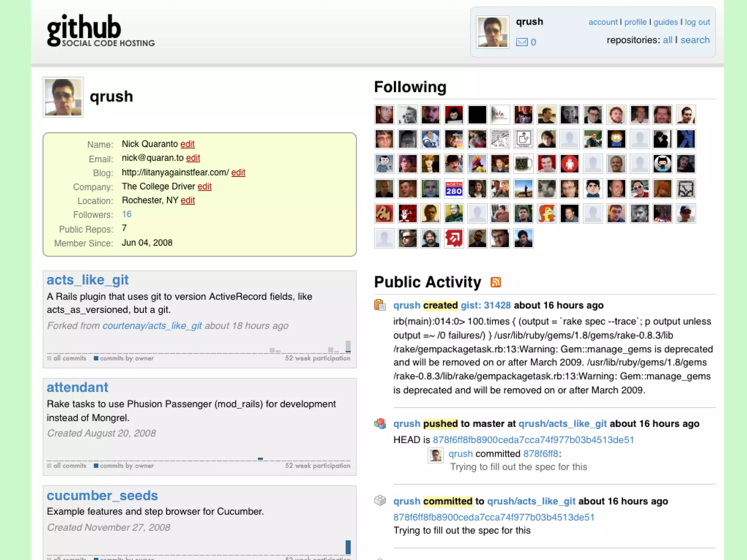The height and width of the screenshot is (560, 747).
Task: Click qrush's small commit avatar
Action: click(435, 455)
